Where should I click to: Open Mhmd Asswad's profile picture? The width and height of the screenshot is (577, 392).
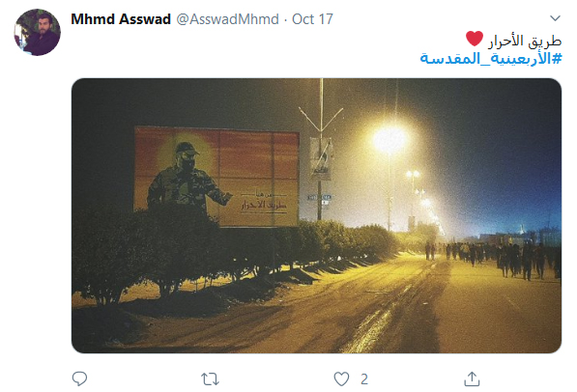pos(37,33)
